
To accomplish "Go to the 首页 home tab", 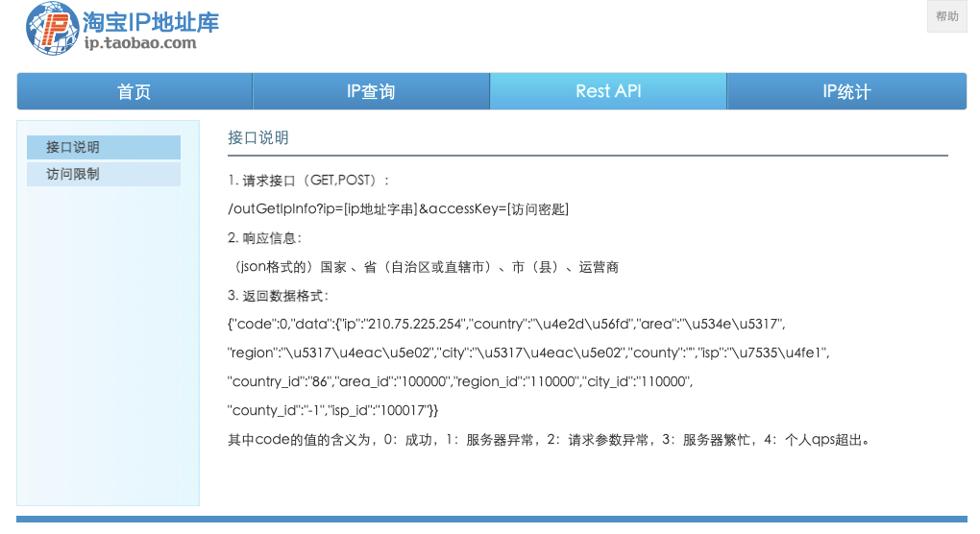I will 135,91.
